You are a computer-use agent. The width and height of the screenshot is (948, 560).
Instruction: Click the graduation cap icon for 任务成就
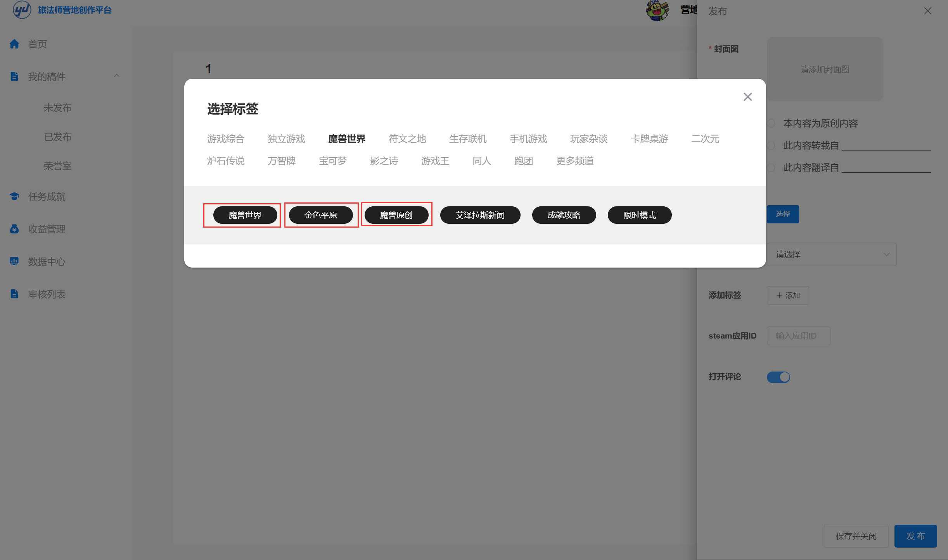(14, 196)
